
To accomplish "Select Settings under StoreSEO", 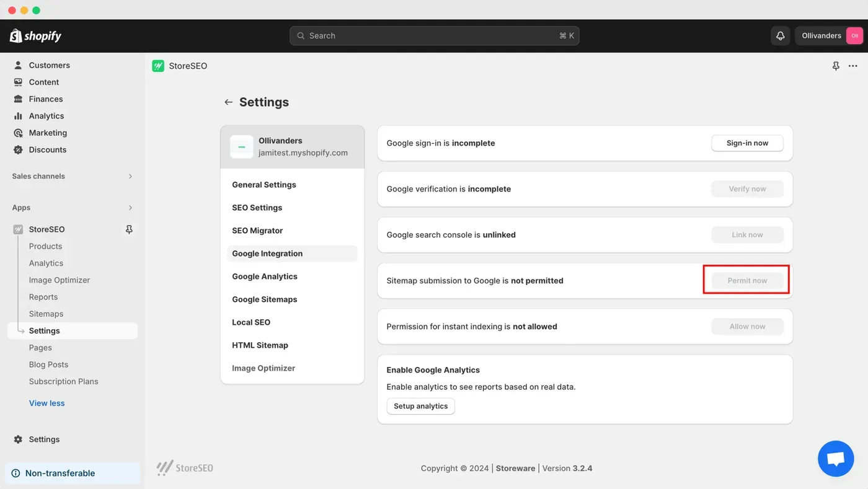I will (73, 331).
